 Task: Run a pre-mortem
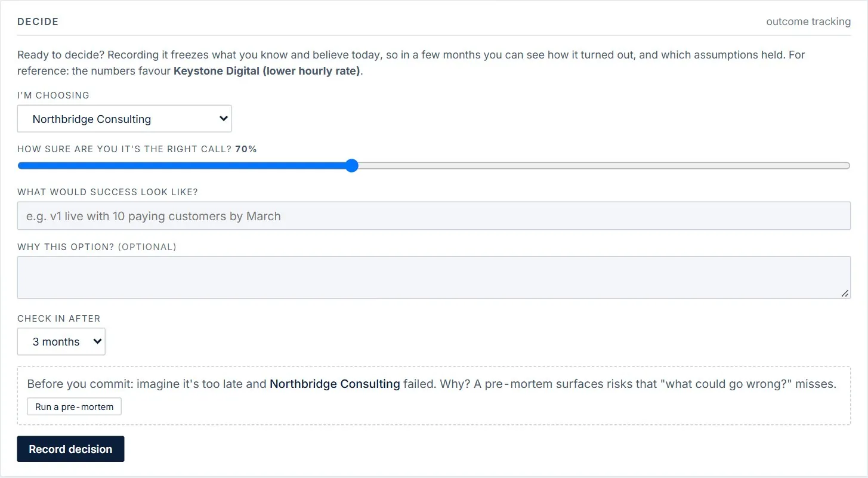[74, 406]
